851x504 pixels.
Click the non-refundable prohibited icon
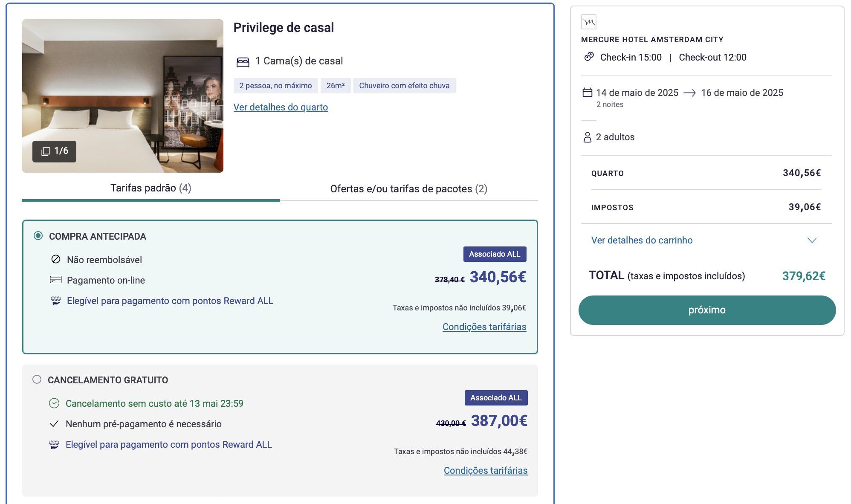pyautogui.click(x=55, y=259)
